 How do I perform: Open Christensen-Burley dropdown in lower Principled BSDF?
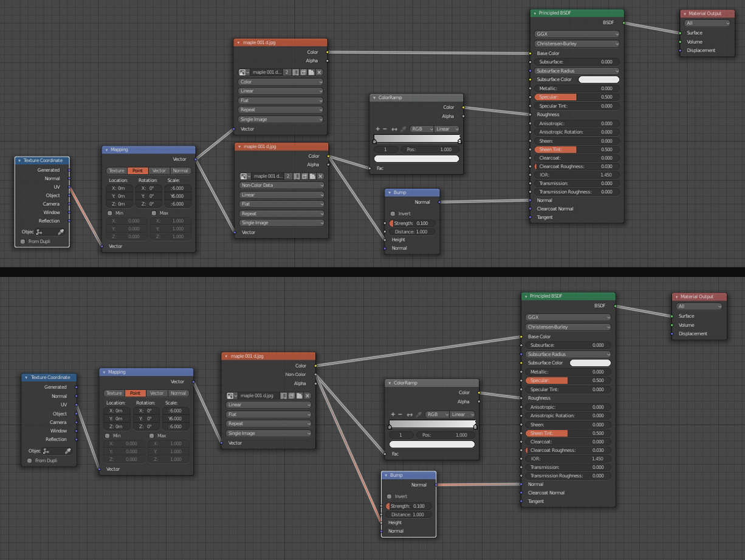click(x=568, y=327)
